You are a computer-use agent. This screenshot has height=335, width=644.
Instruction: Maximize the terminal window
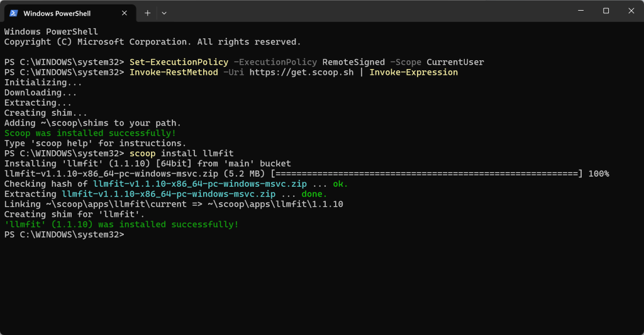[x=606, y=11]
